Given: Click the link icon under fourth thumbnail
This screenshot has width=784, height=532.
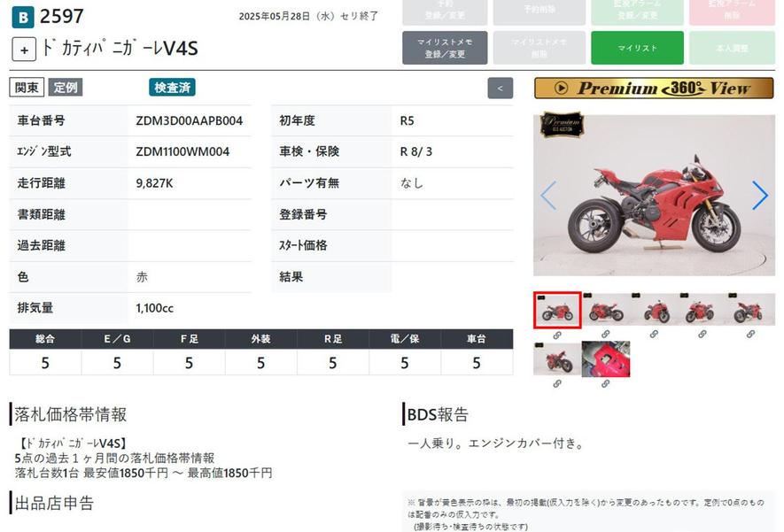Looking at the screenshot, I should pos(702,334).
